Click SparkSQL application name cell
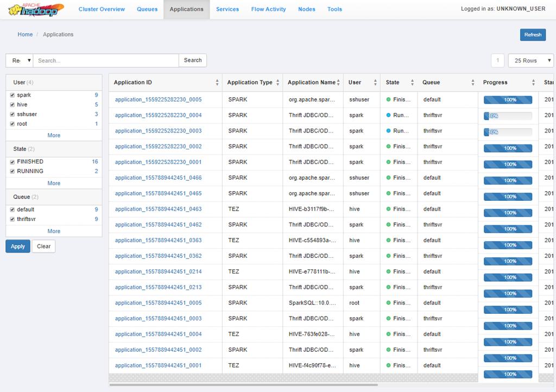This screenshot has height=392, width=556. pyautogui.click(x=312, y=302)
